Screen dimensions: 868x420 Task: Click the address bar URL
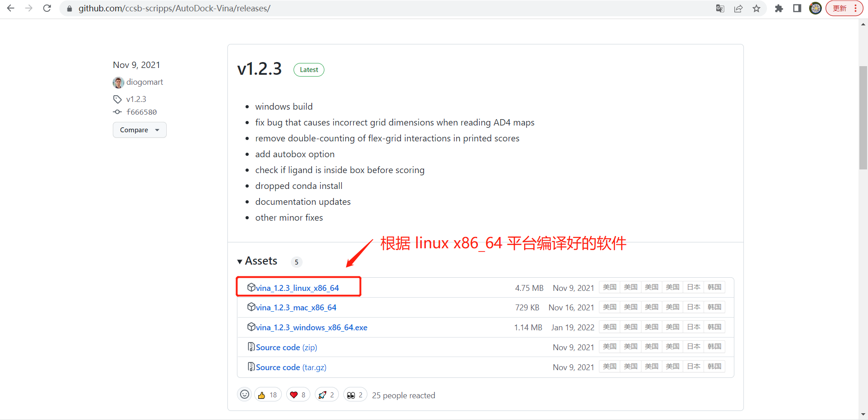point(174,8)
